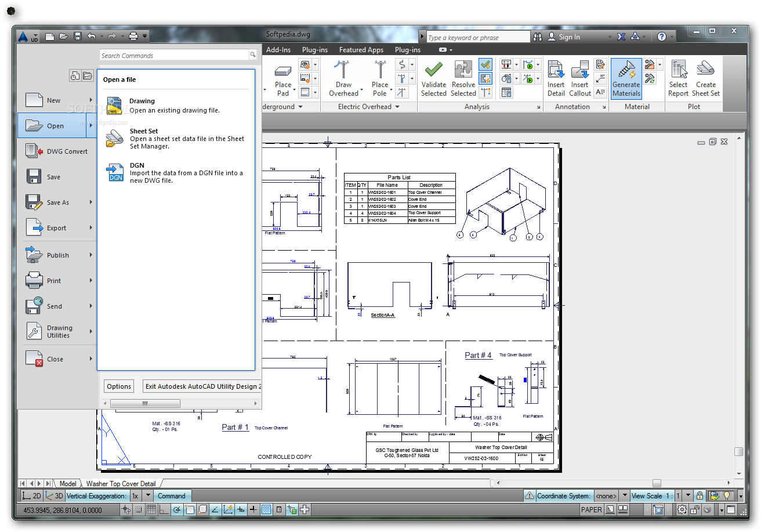Choose DGN import option

[177, 173]
